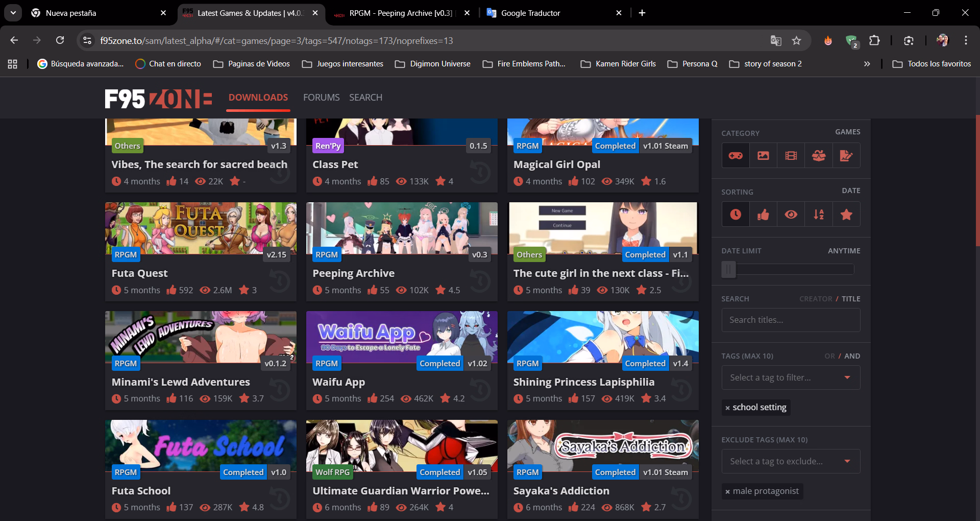This screenshot has height=521, width=980.
Task: Click the date limit slider handle
Action: 728,269
